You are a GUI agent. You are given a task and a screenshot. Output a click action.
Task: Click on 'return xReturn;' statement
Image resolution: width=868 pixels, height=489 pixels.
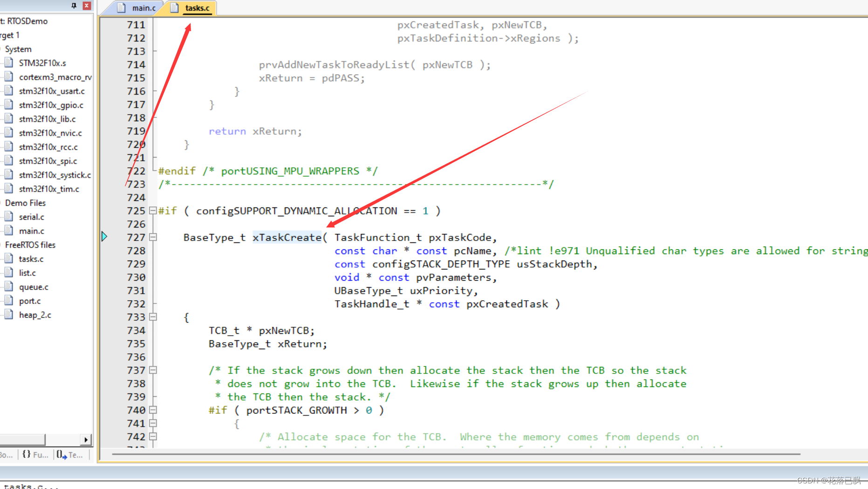click(x=255, y=131)
